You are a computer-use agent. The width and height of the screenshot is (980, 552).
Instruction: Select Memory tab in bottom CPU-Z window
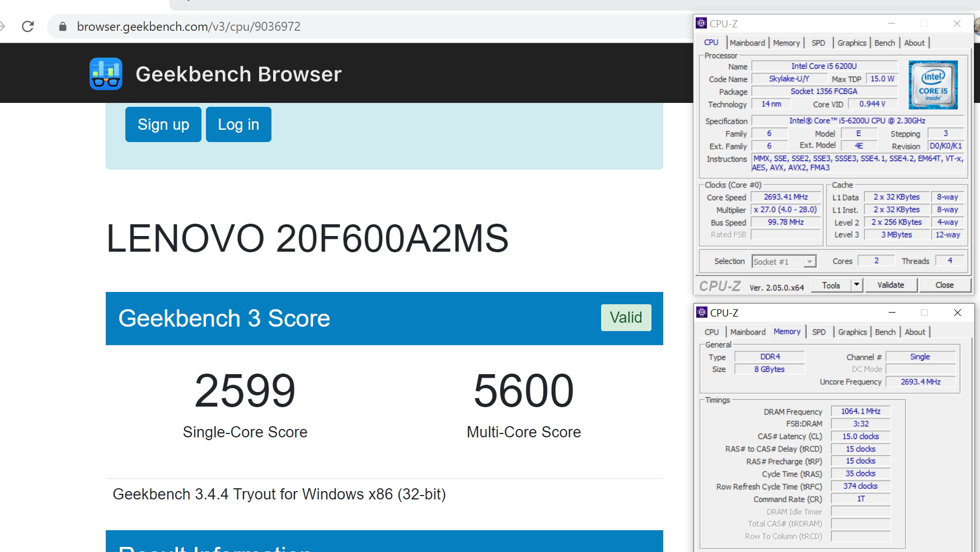point(787,332)
